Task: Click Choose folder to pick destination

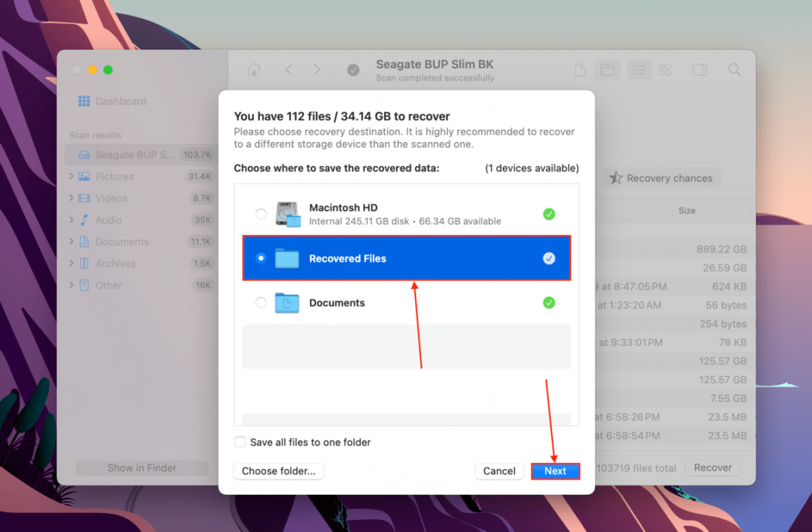Action: pyautogui.click(x=278, y=471)
